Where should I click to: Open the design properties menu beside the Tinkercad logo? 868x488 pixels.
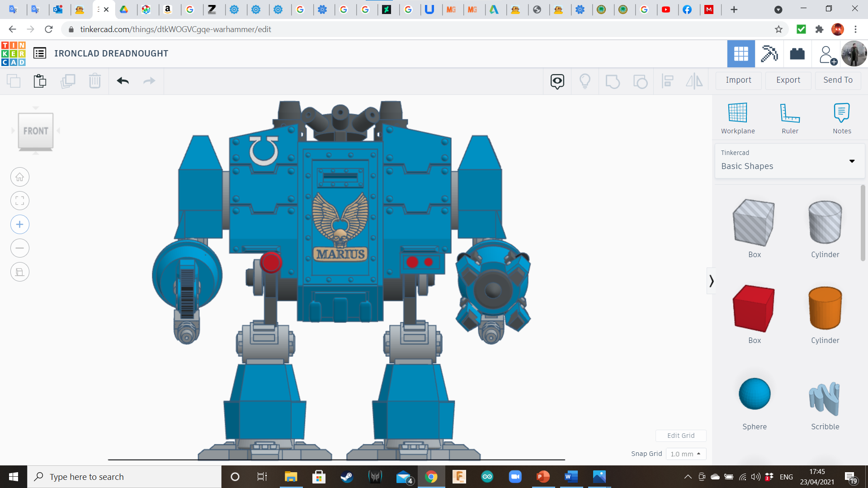(x=40, y=53)
